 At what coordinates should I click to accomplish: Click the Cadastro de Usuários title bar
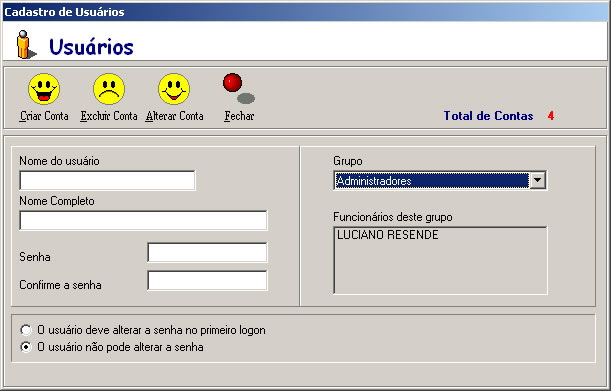pyautogui.click(x=305, y=12)
